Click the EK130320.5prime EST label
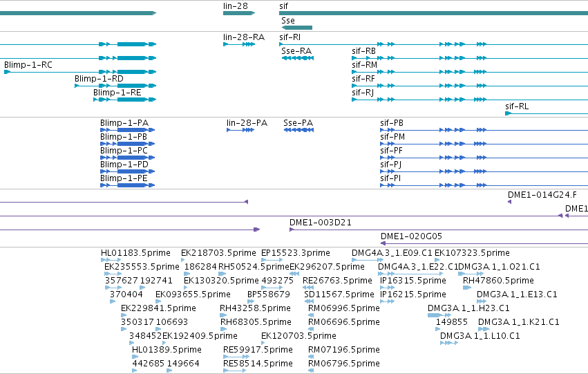 tap(221, 281)
